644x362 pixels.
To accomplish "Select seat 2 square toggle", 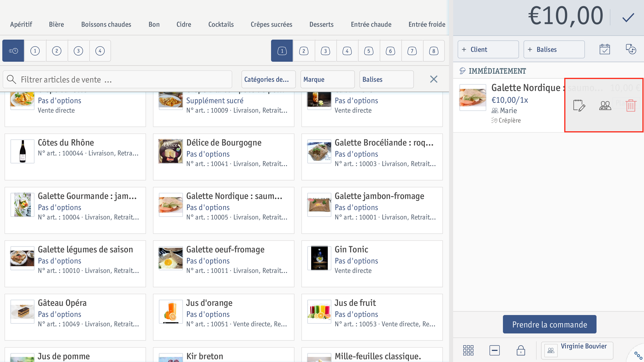I will point(304,51).
